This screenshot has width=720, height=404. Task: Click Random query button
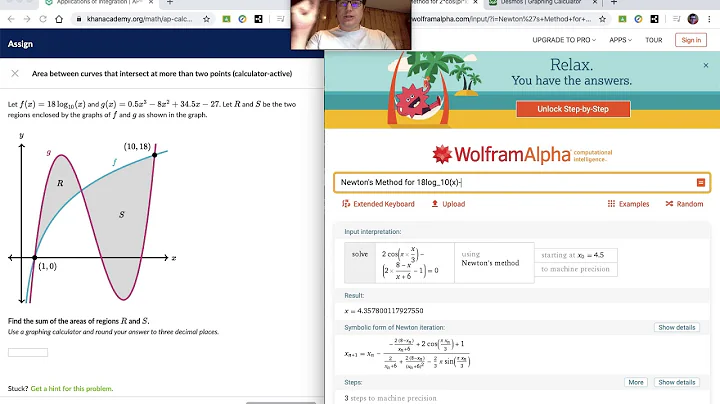[x=684, y=204]
